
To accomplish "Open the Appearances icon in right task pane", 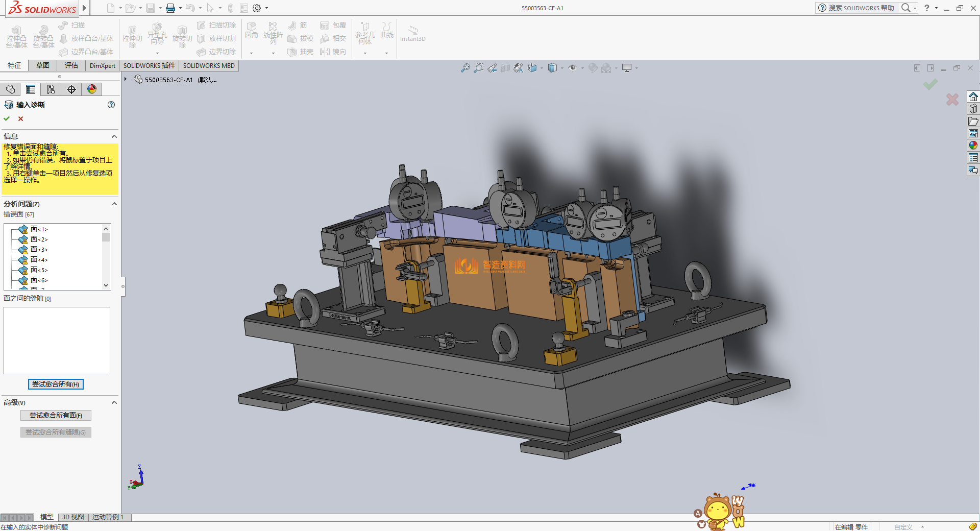I will tap(973, 146).
